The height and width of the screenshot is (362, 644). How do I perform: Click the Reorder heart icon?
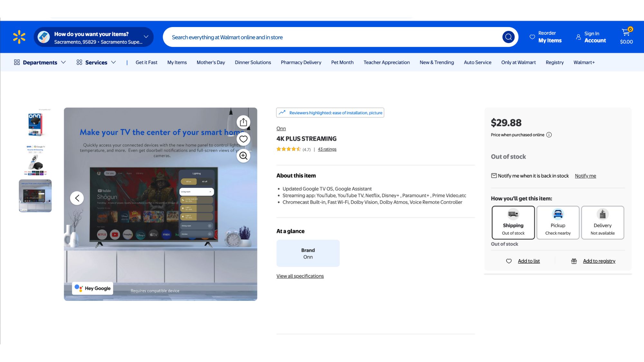532,37
